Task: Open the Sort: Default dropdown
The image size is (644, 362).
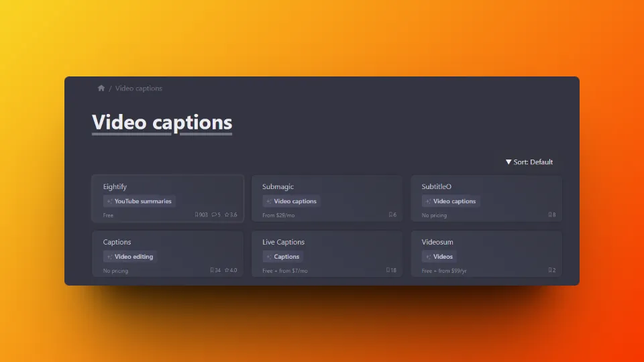Action: click(529, 162)
